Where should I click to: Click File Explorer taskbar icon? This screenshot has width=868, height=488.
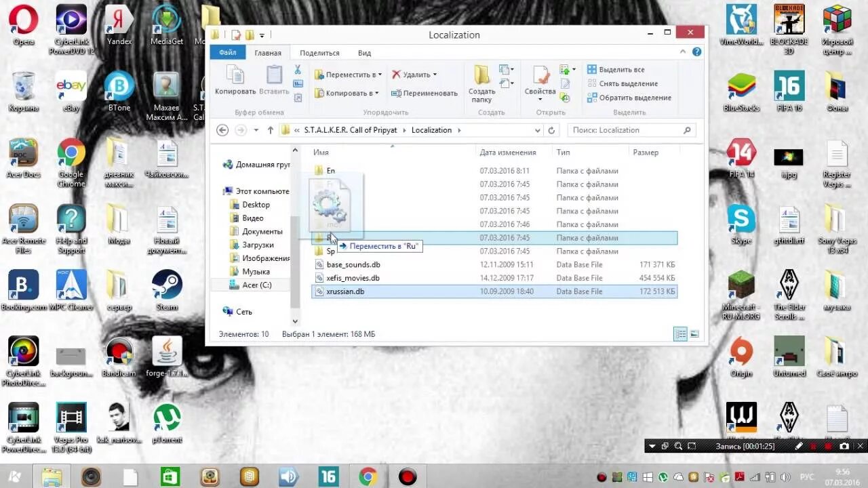coord(52,476)
